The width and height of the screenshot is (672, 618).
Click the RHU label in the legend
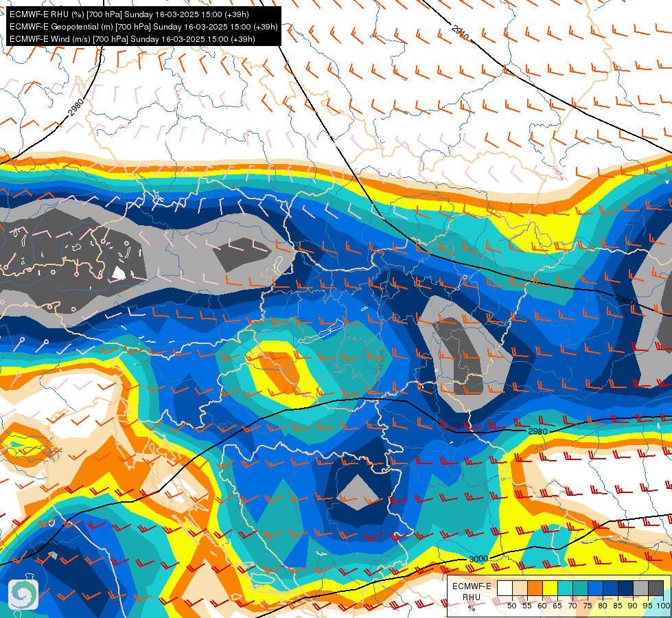(x=472, y=597)
